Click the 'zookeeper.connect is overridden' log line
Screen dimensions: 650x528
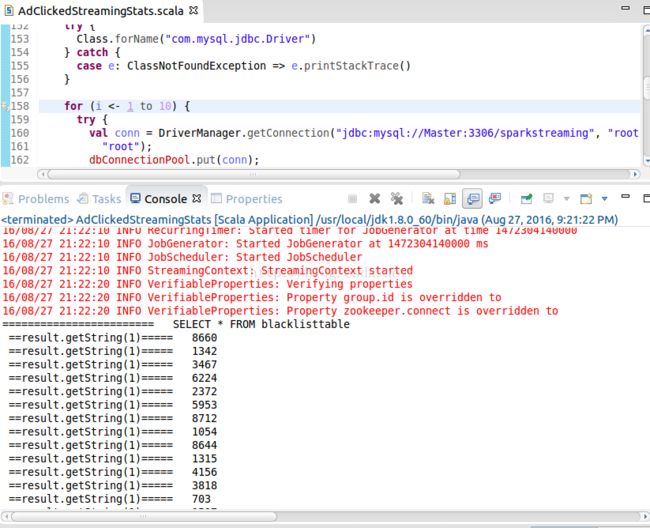pyautogui.click(x=280, y=311)
